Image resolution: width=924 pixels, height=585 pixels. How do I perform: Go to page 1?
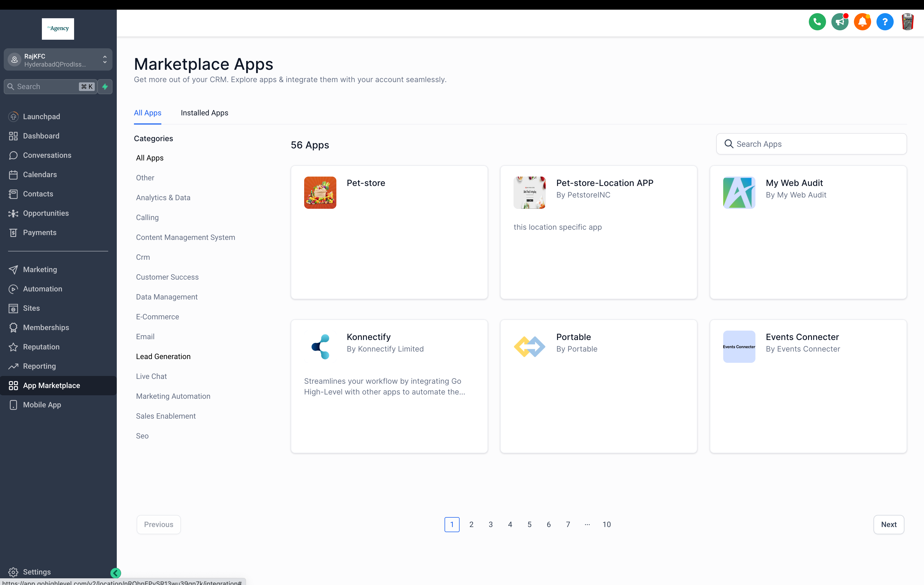[452, 524]
